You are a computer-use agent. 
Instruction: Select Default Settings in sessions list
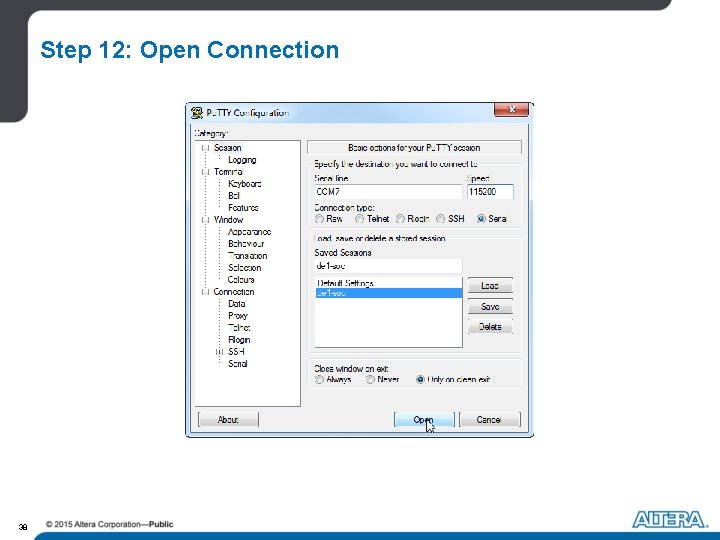point(388,283)
